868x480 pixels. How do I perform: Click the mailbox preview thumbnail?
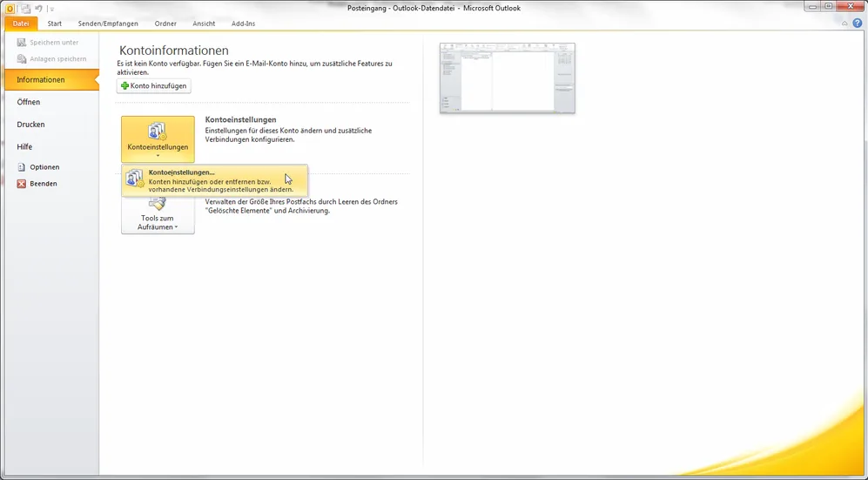(x=507, y=78)
